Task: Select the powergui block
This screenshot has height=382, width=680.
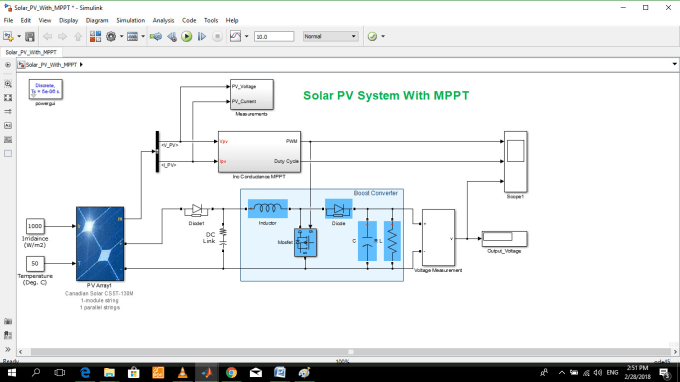Action: (46, 89)
